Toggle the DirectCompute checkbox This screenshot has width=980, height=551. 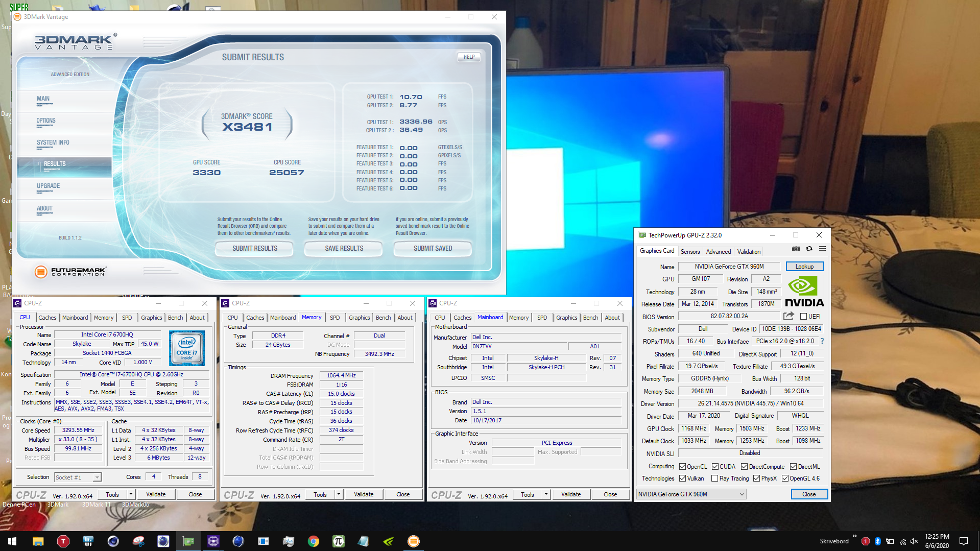click(744, 466)
